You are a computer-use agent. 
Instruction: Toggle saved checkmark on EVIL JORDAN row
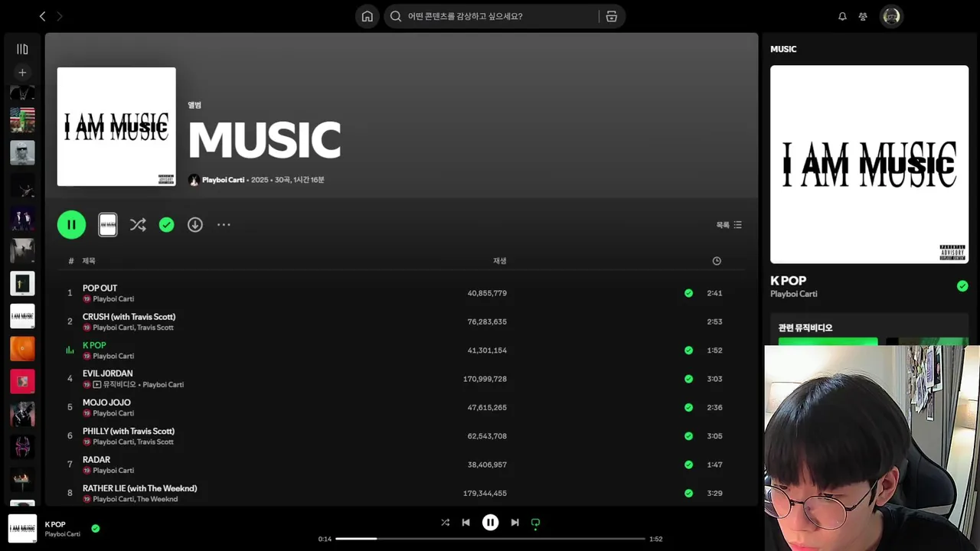pos(688,379)
